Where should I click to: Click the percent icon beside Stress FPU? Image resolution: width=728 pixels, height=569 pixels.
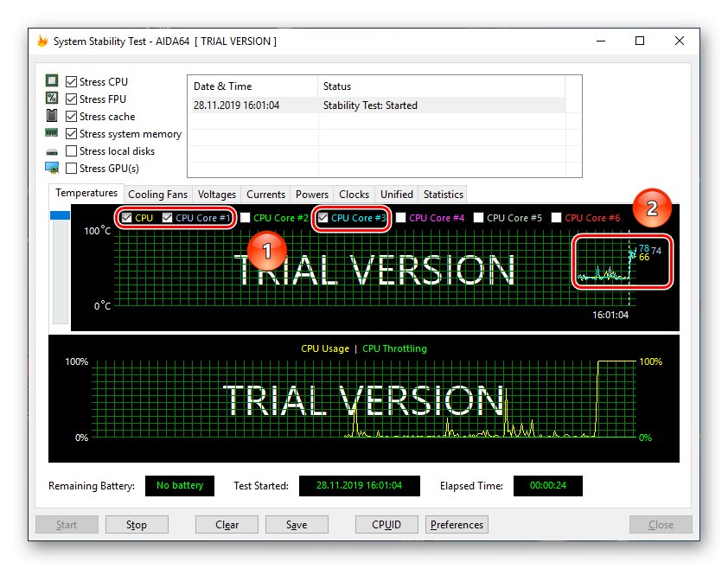52,99
